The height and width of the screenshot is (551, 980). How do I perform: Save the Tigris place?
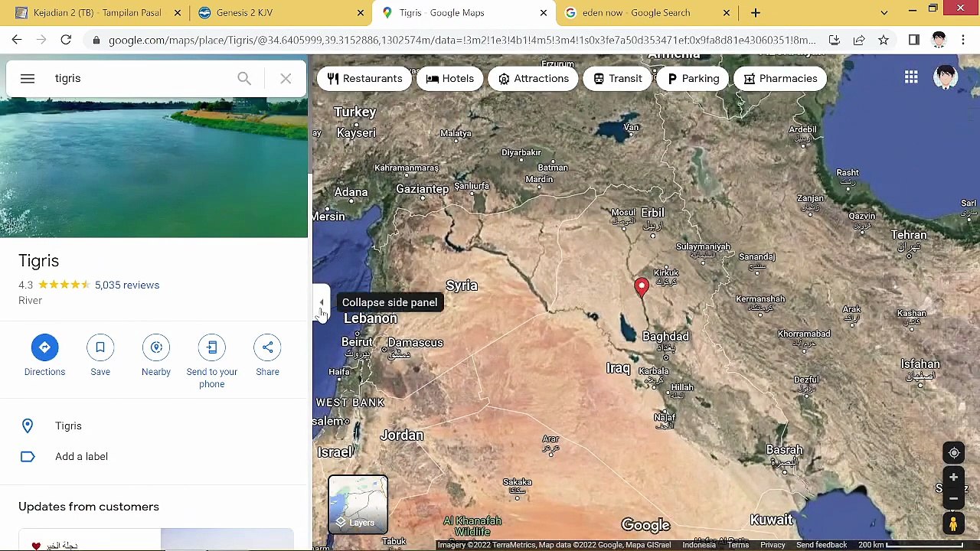(x=100, y=347)
